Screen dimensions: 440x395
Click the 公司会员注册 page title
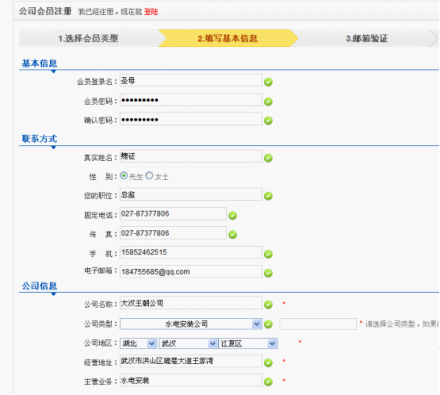coord(45,11)
